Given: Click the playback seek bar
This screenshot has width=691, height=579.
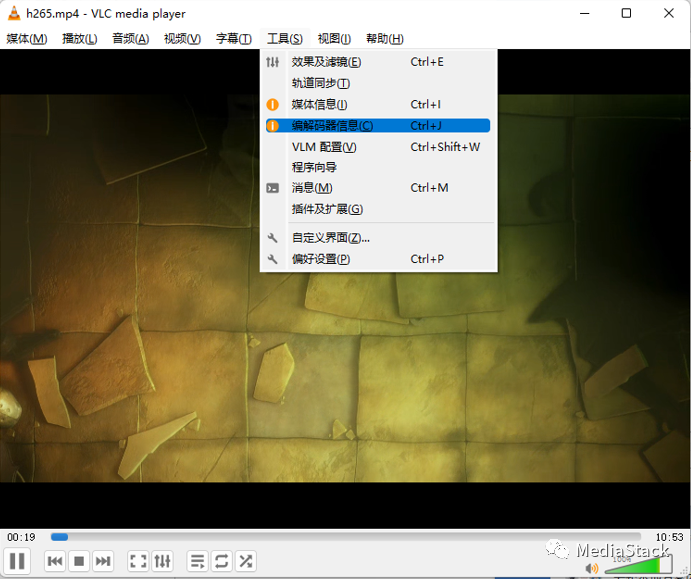Looking at the screenshot, I should (x=345, y=537).
